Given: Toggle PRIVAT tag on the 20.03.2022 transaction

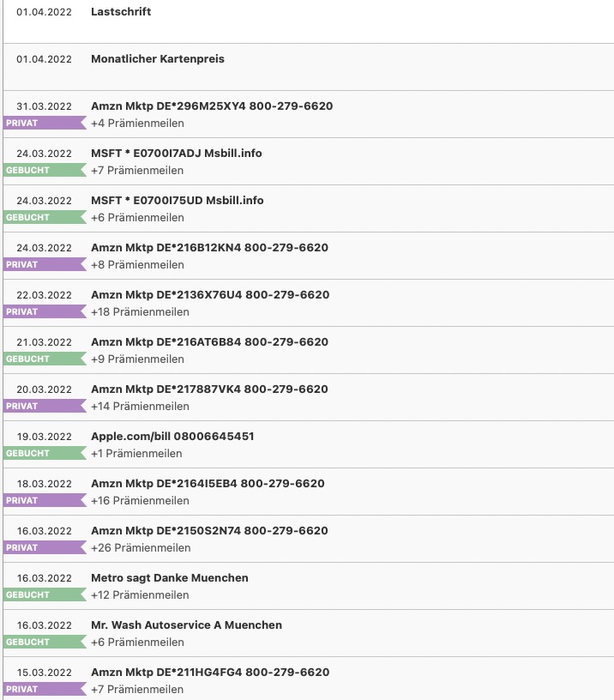Looking at the screenshot, I should point(45,406).
